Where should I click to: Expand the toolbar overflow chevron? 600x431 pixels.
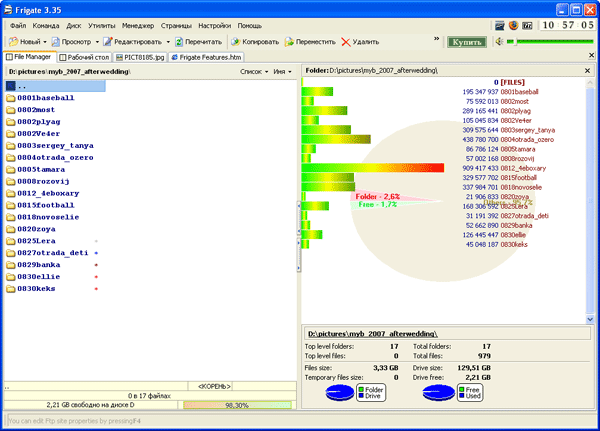click(x=436, y=39)
